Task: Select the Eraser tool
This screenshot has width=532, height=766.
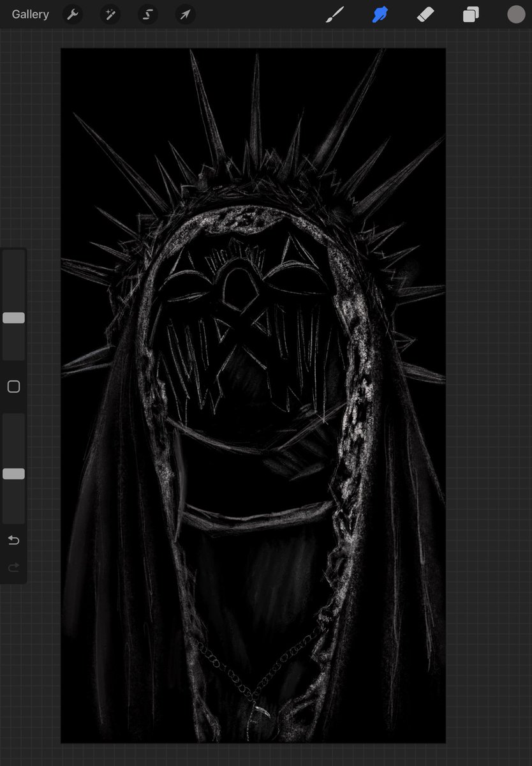Action: point(425,14)
